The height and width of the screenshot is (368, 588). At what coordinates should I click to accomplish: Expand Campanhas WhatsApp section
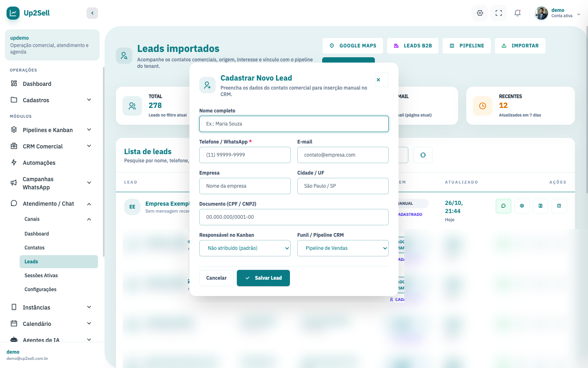coord(52,183)
